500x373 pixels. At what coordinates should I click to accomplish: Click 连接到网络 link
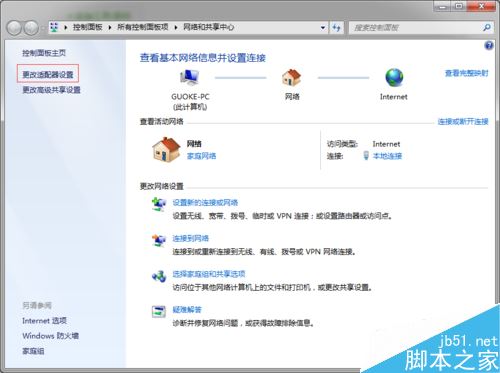click(x=190, y=238)
